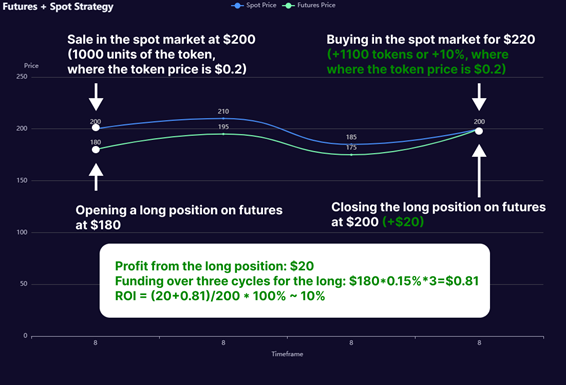Toggle the Spot Price legend entry
The width and height of the screenshot is (566, 385).
click(254, 5)
